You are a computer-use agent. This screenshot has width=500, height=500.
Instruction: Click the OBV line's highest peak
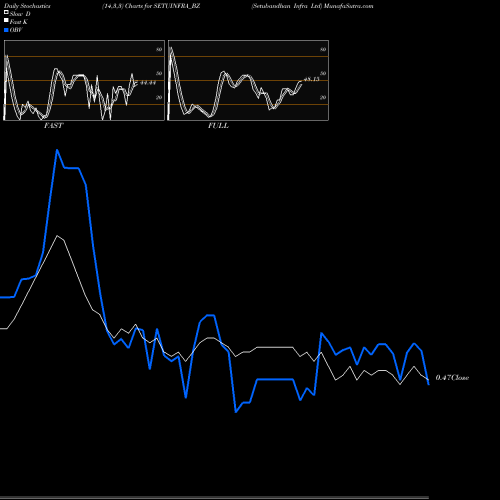57,150
